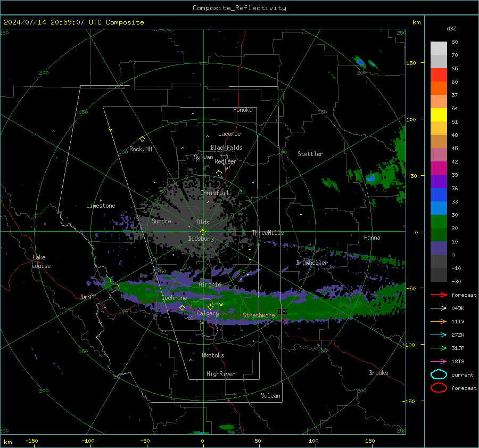Click the -100 tick on right km axis
The width and height of the screenshot is (479, 448).
click(x=408, y=345)
